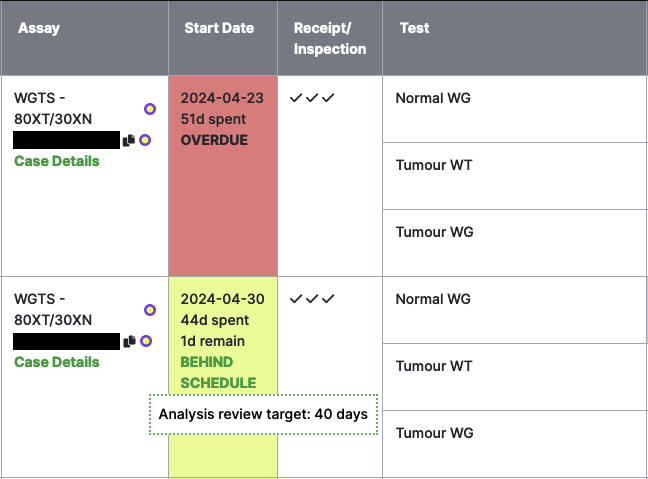Click copy icon in second WGTS row
Viewport: 648px width, 479px height.
click(129, 341)
